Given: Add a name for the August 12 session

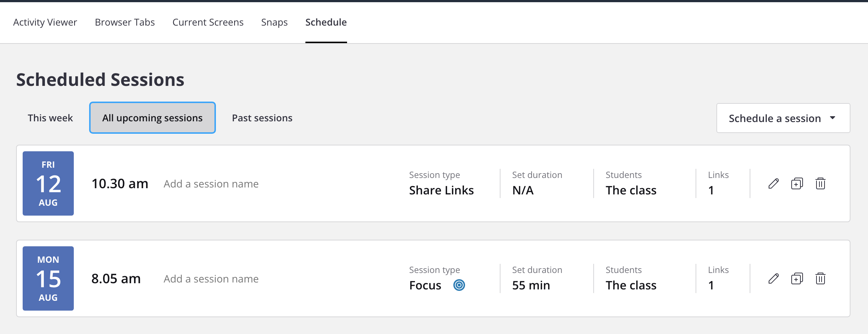Looking at the screenshot, I should tap(211, 183).
